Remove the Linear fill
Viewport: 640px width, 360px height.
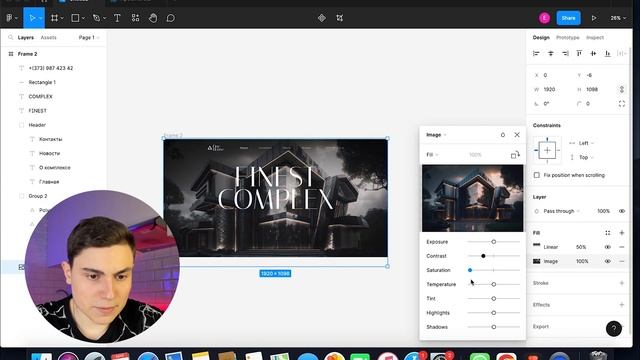(x=622, y=247)
